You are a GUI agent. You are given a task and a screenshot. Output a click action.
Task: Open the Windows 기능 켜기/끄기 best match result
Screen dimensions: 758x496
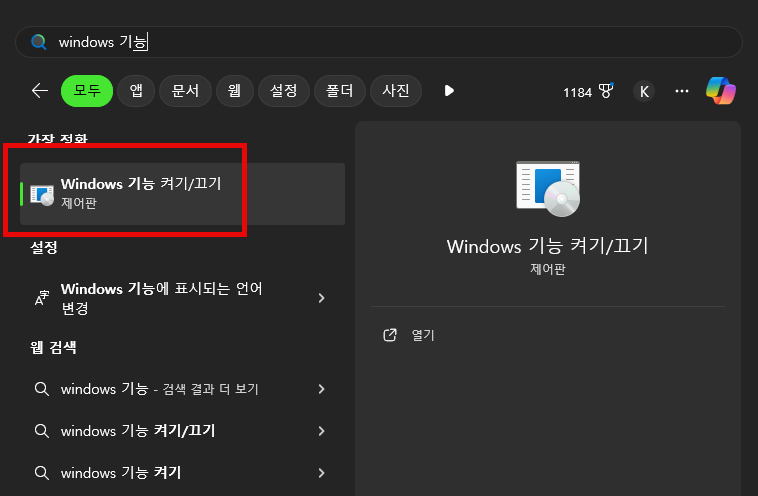182,194
